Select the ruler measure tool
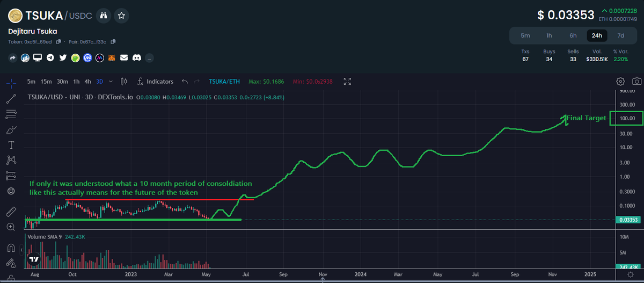Image resolution: width=644 pixels, height=283 pixels. coord(11,212)
